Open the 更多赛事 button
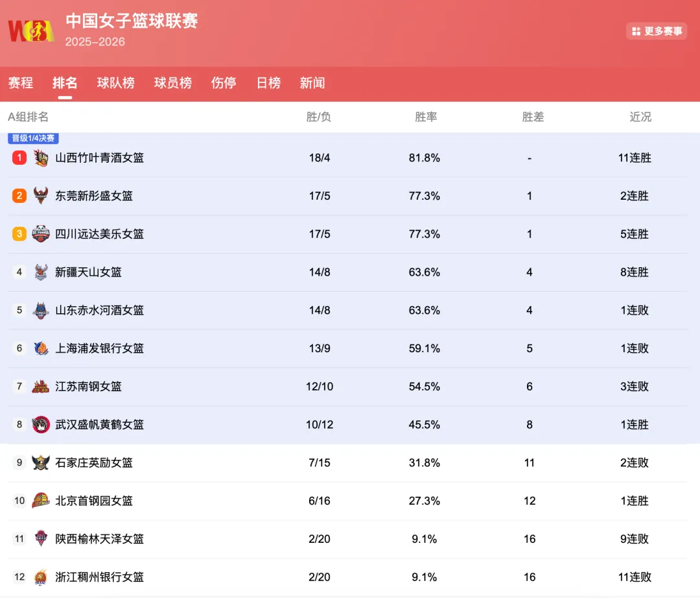 pos(656,31)
